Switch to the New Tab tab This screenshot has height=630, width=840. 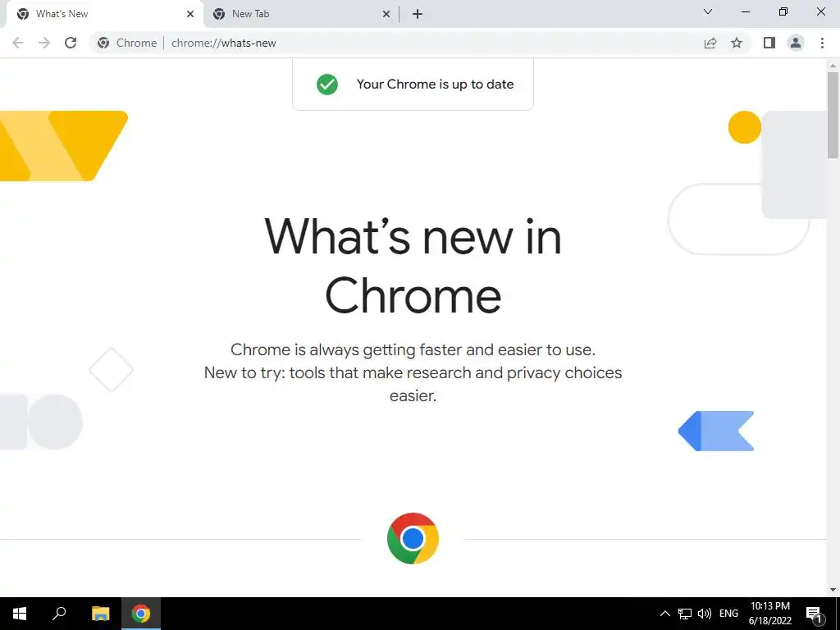click(x=301, y=14)
